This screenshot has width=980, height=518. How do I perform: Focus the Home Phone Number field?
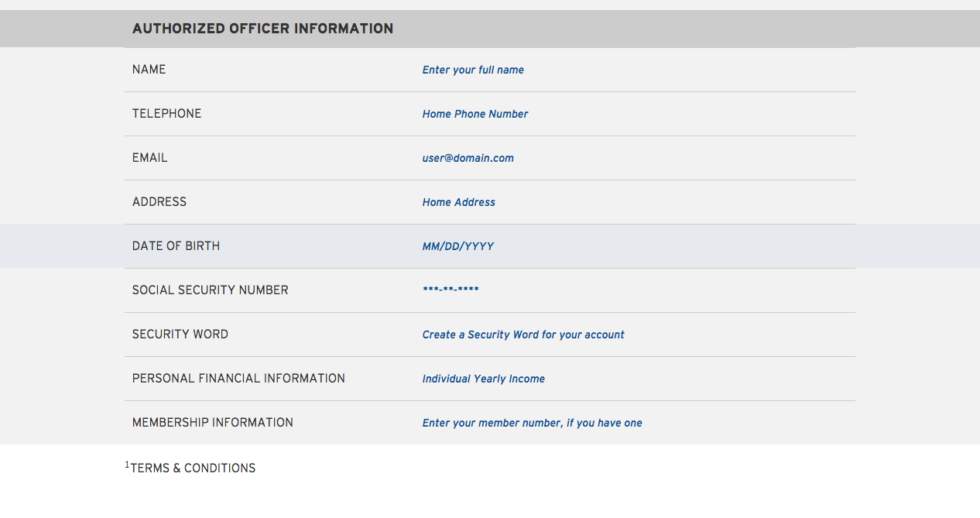(475, 114)
